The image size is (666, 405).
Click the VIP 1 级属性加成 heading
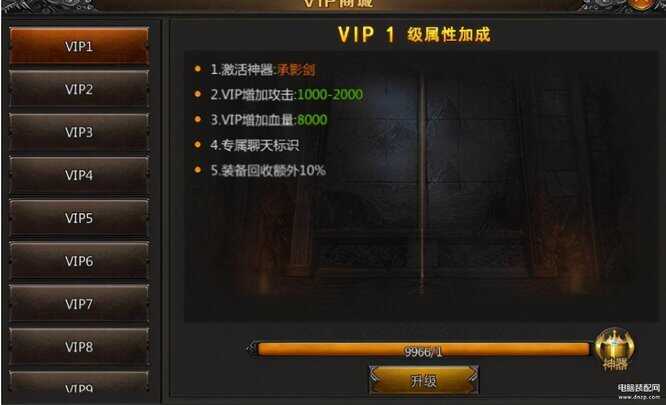coord(414,34)
